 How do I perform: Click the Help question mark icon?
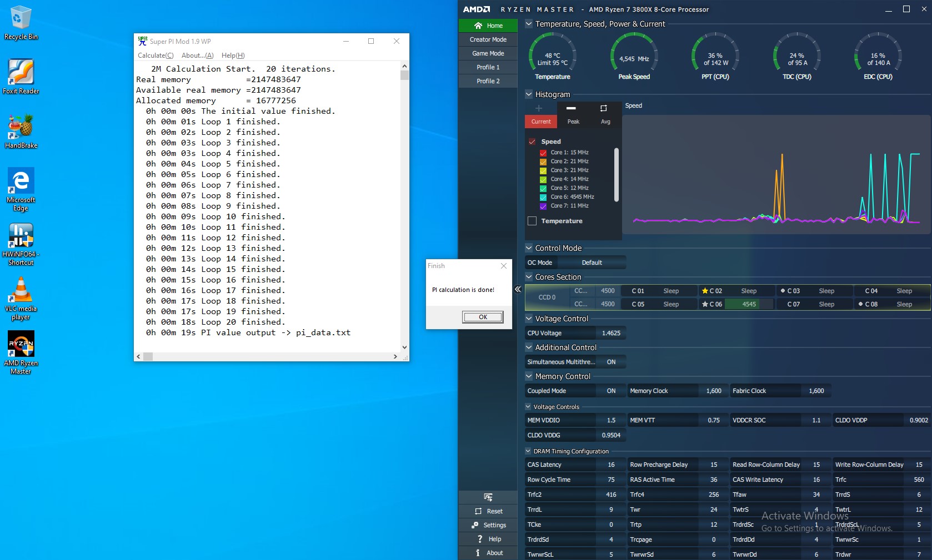pos(480,539)
